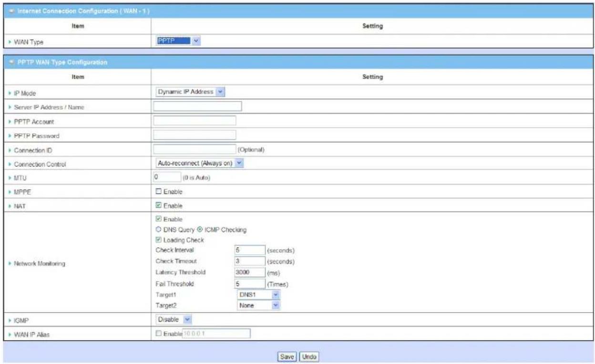Click the Fail Threshold field

[x=250, y=284]
